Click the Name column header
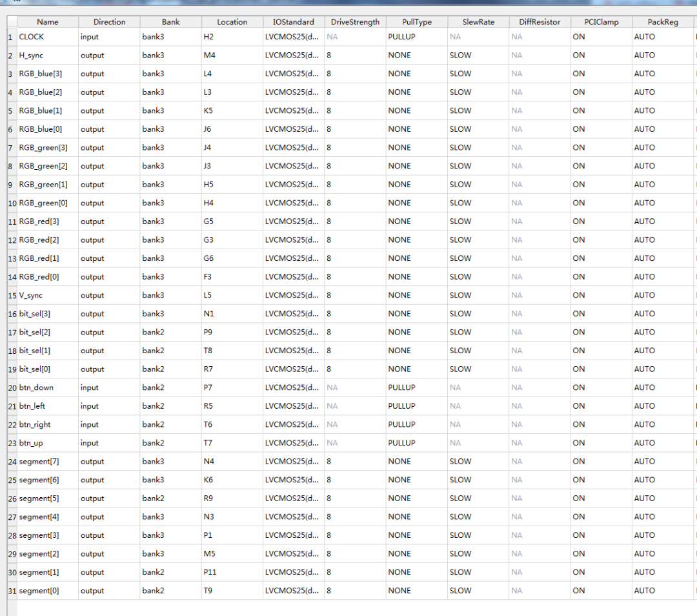The height and width of the screenshot is (616, 697). 47,22
